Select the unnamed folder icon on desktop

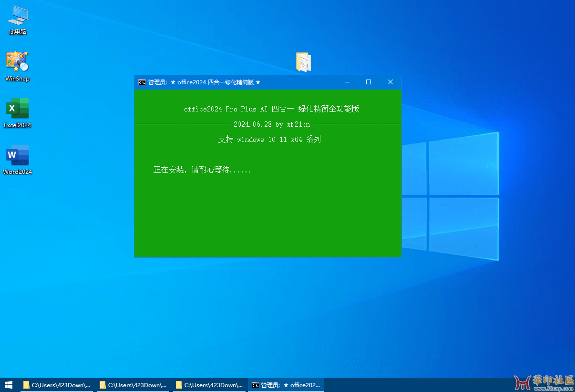point(303,62)
